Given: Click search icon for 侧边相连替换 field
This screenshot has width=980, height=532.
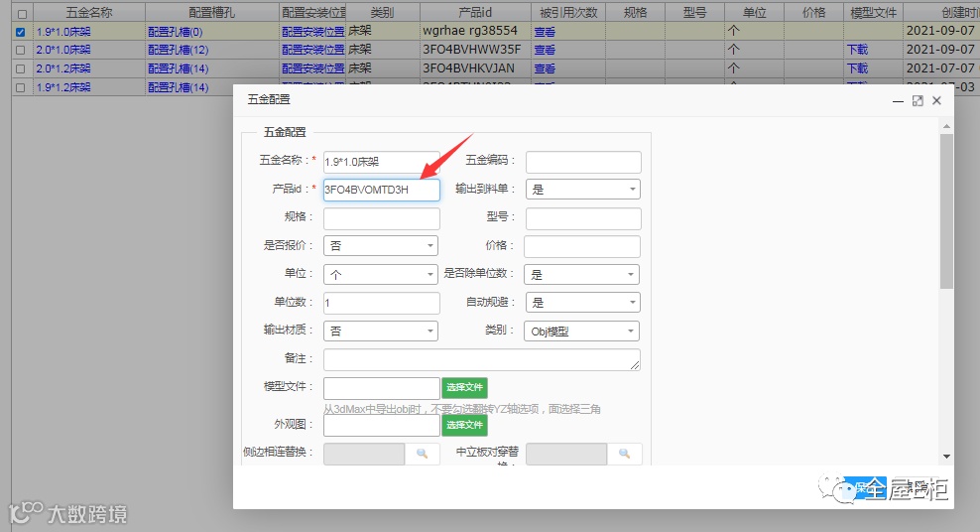Looking at the screenshot, I should [x=423, y=454].
